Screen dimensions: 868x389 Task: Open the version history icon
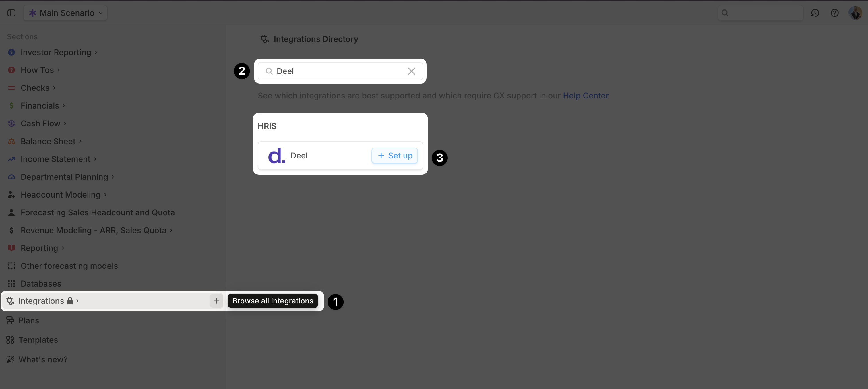pos(815,13)
